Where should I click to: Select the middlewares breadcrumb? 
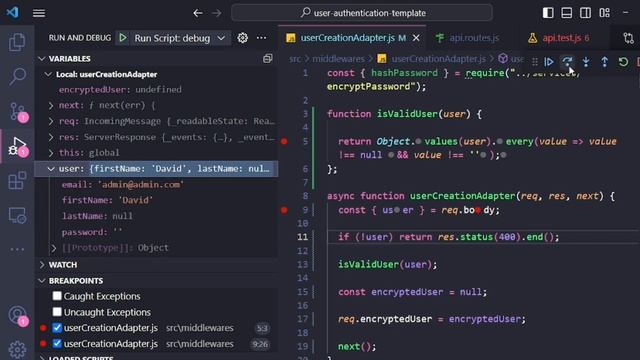338,59
